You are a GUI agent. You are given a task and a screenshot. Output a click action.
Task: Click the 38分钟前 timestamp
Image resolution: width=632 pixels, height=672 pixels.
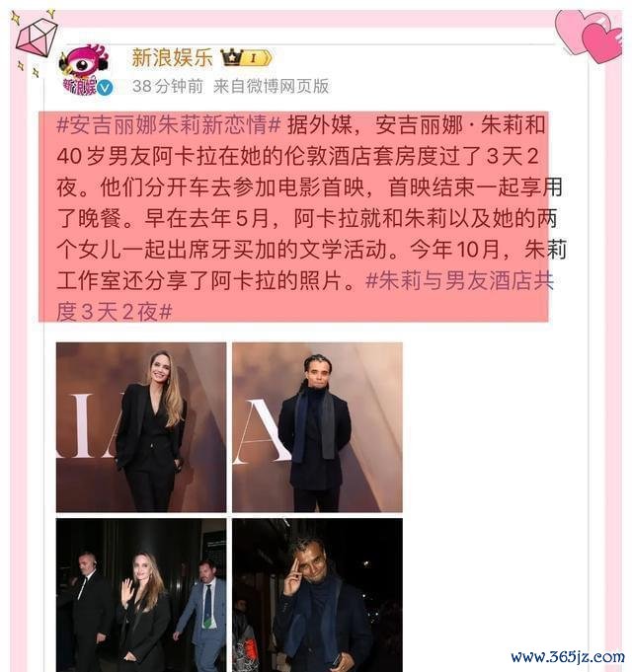(167, 86)
